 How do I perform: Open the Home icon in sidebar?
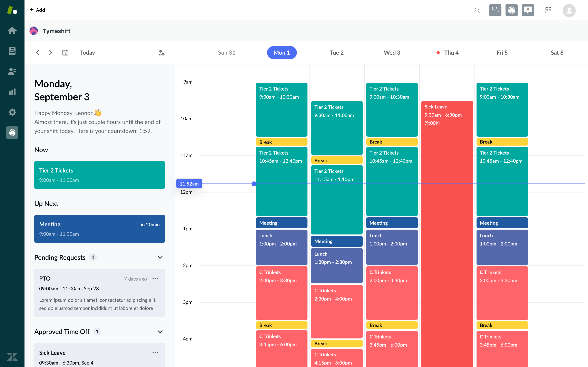(12, 31)
